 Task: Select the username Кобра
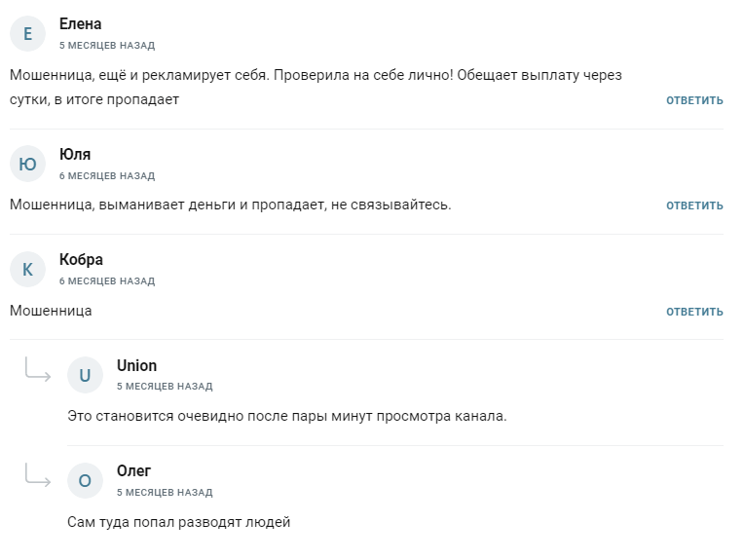click(81, 260)
